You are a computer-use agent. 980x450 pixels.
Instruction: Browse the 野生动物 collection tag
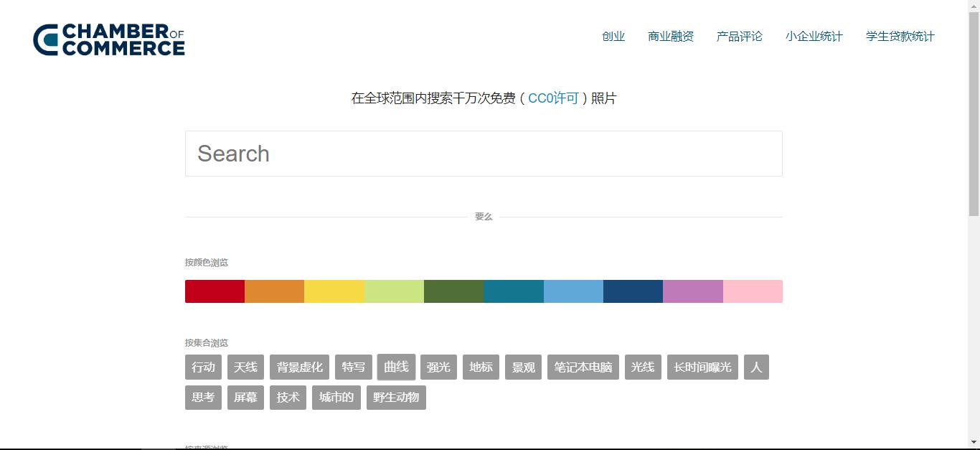396,398
